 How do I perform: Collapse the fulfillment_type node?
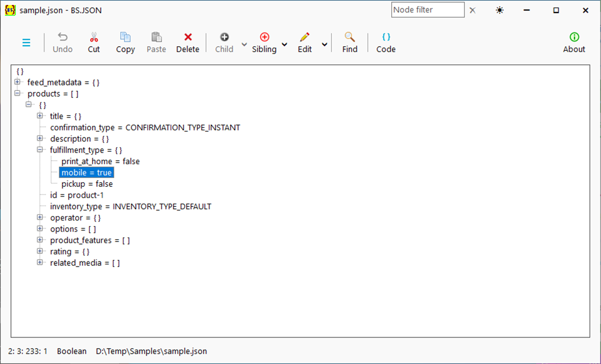(40, 149)
